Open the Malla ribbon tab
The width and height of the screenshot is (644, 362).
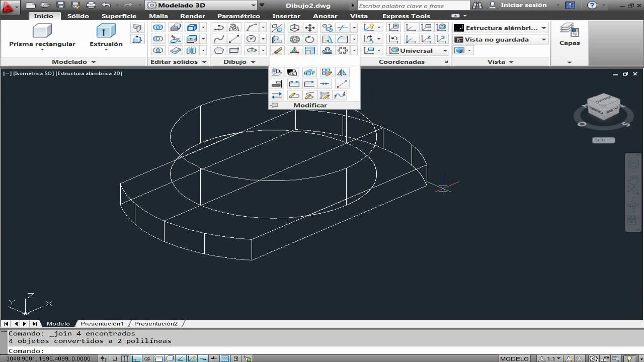tap(158, 16)
